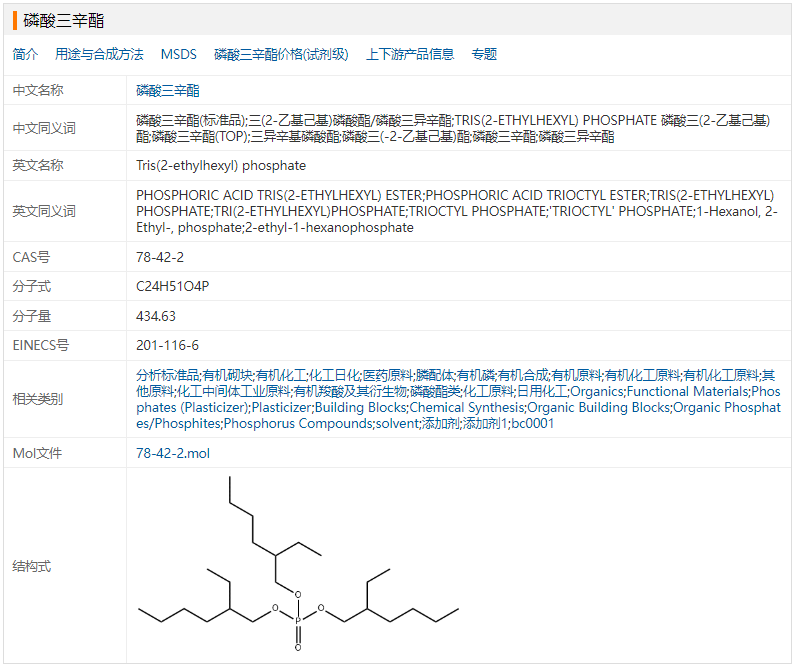Open the Organic Building Blocks category link
Screen dimensions: 798x669
coord(598,408)
